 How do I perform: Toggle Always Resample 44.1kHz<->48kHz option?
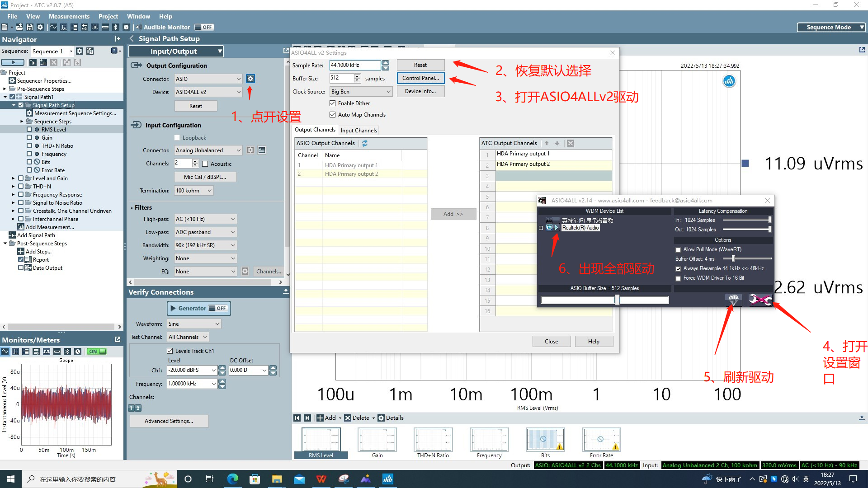coord(678,269)
